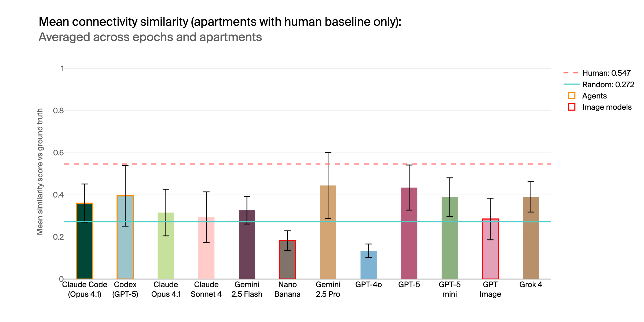Toggle the "Image models" legend label

pyautogui.click(x=607, y=107)
